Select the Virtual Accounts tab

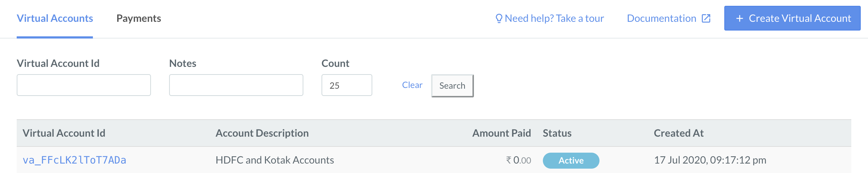[55, 19]
